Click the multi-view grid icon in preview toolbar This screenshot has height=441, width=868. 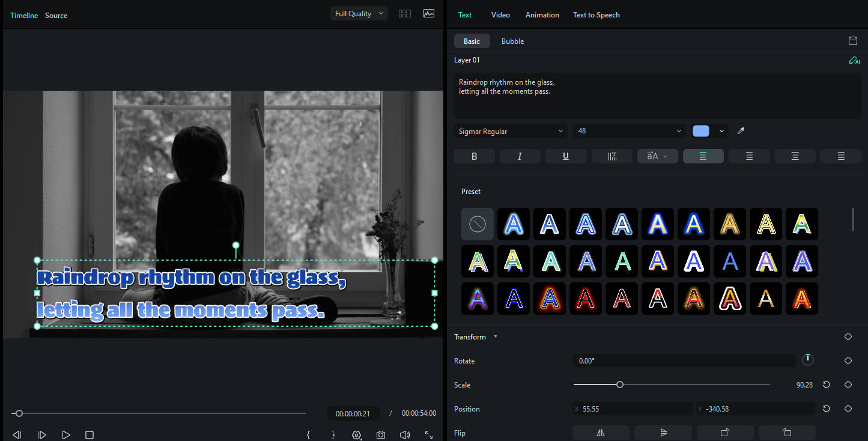coord(404,13)
